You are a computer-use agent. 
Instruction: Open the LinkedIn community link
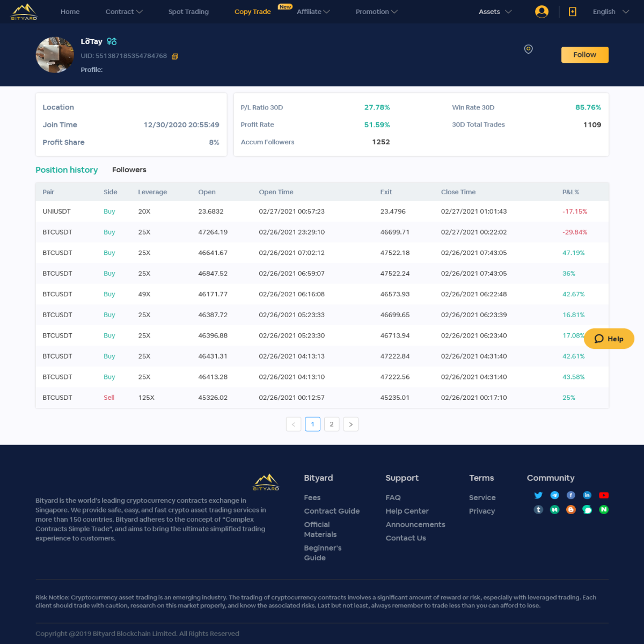[587, 495]
